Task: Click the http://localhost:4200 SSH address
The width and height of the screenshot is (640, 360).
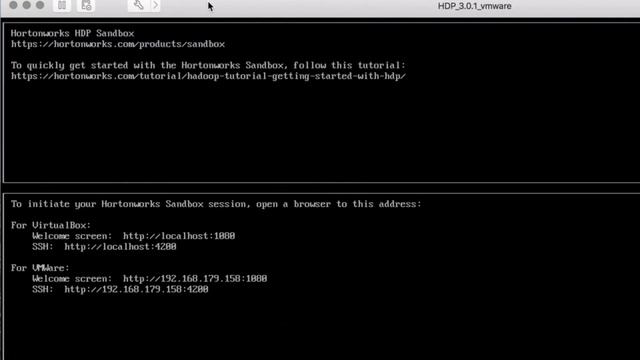Action: [120, 247]
